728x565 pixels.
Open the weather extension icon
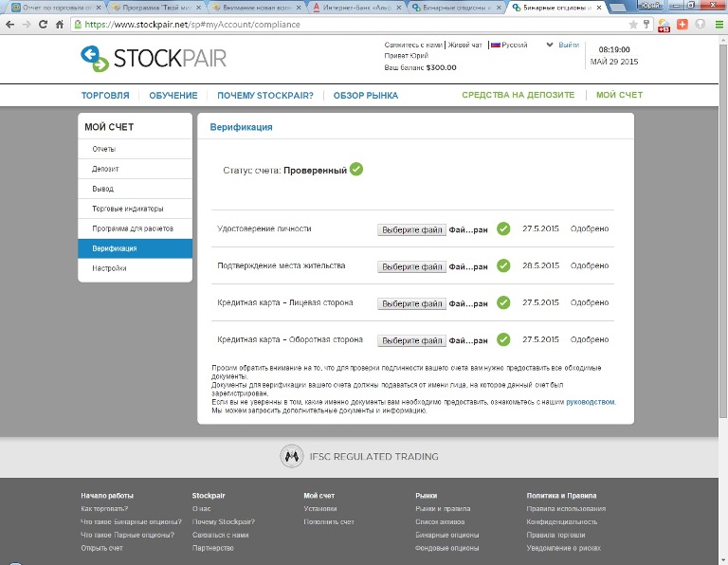coord(664,25)
